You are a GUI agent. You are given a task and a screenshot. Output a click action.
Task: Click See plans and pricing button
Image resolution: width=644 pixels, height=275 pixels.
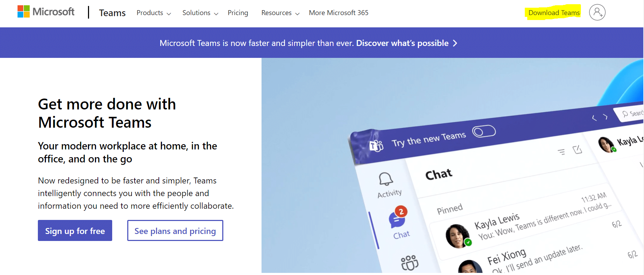(175, 230)
